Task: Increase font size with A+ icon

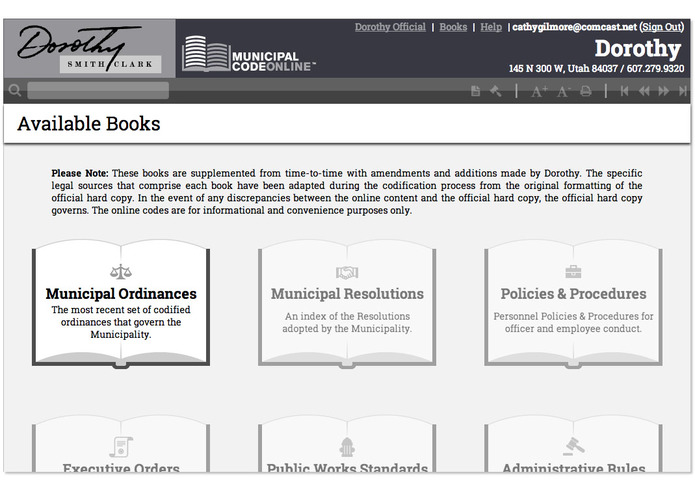Action: [x=539, y=91]
